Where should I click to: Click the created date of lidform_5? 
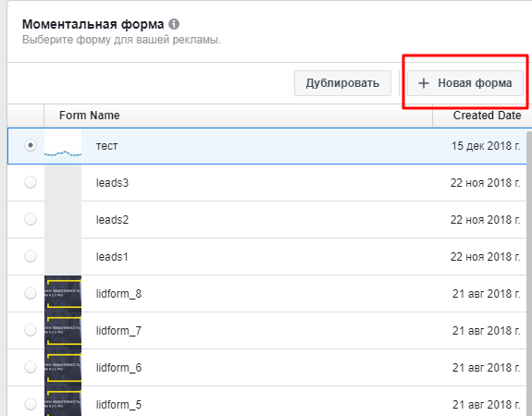click(x=486, y=405)
